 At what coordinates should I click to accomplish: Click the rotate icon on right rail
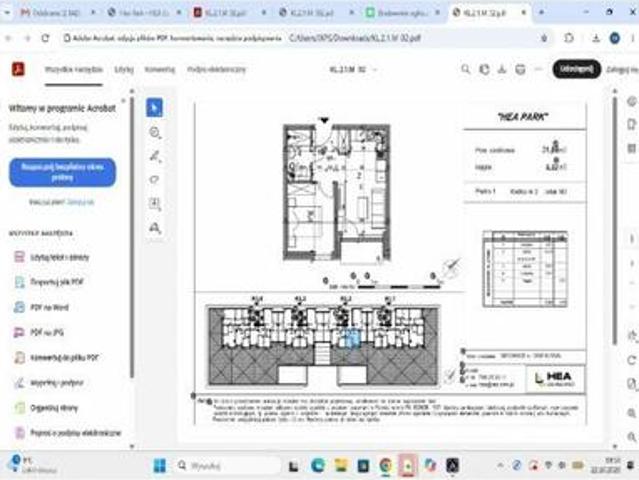click(x=632, y=360)
